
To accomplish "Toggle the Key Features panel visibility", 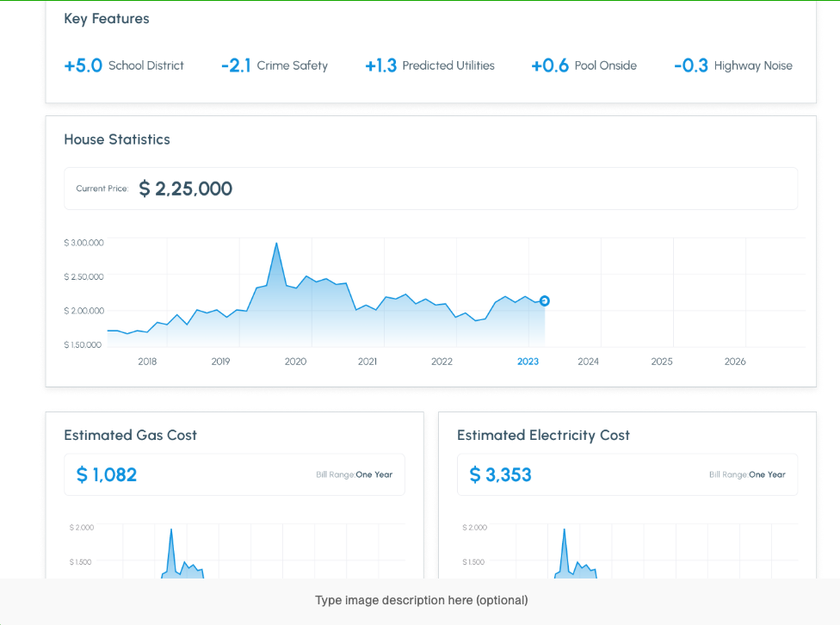I will click(106, 18).
